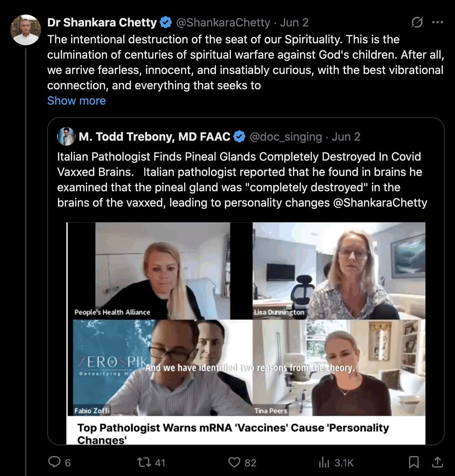
Task: Bookmark this tweet
Action: (x=414, y=462)
